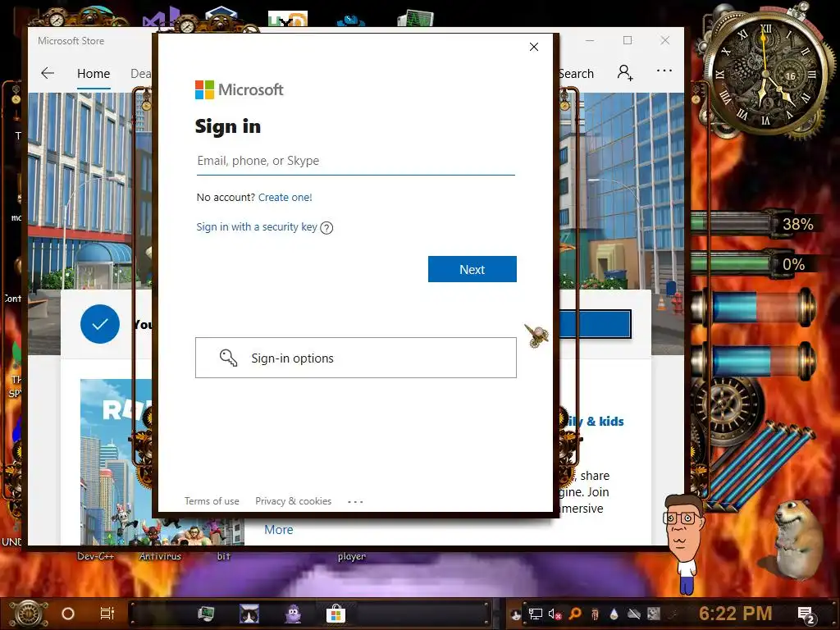Open Privacy & cookies link
Screen dimensions: 840x630
click(293, 501)
